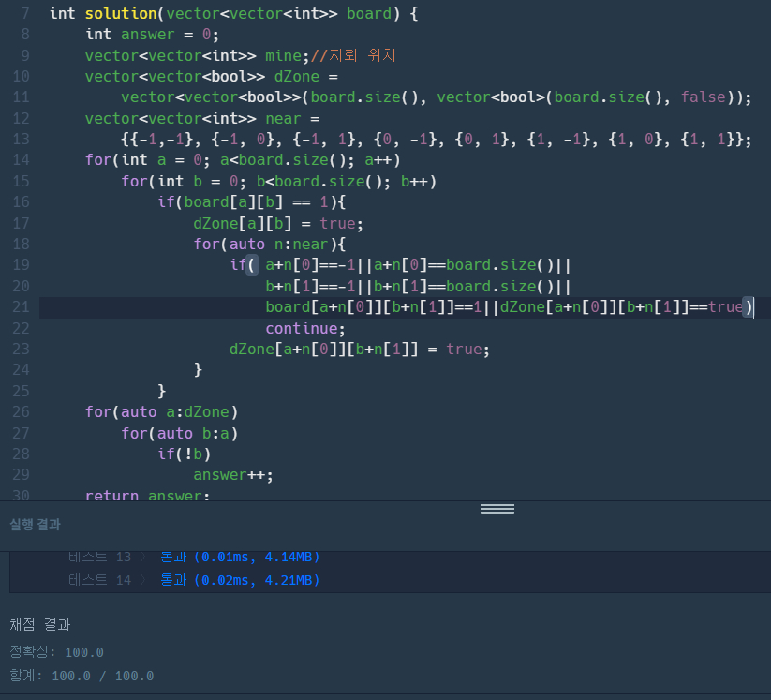This screenshot has height=700, width=771.
Task: Click the highlighted closing parenthesis on line 21
Action: coord(748,306)
